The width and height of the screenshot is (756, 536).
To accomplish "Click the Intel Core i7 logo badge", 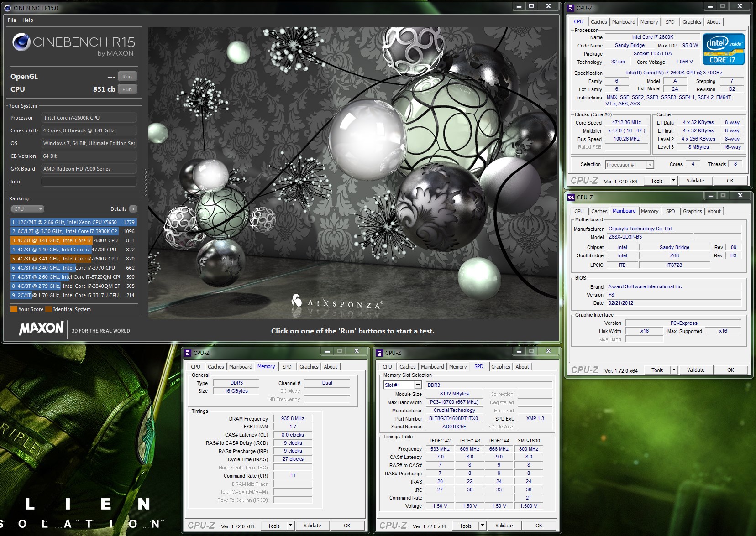I will [x=724, y=49].
